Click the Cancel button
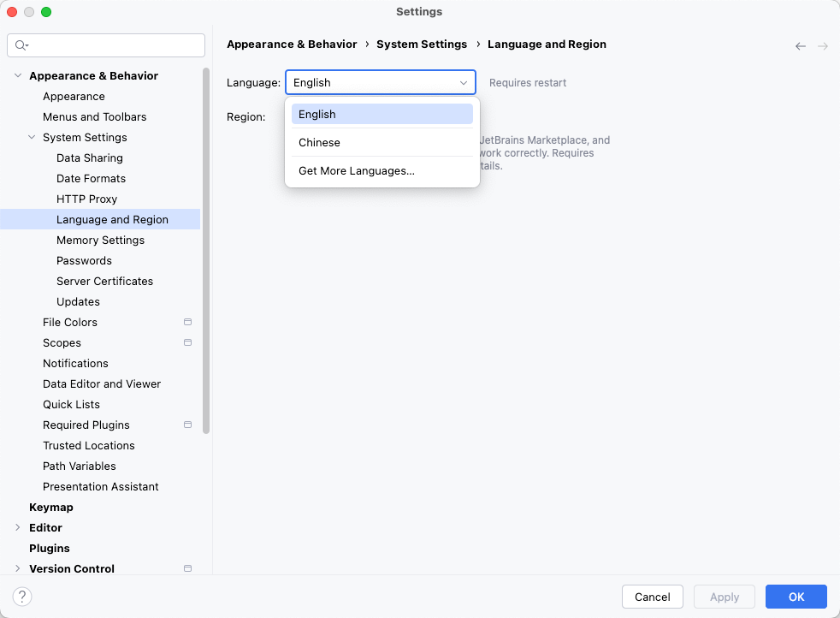Image resolution: width=840 pixels, height=618 pixels. click(x=653, y=597)
